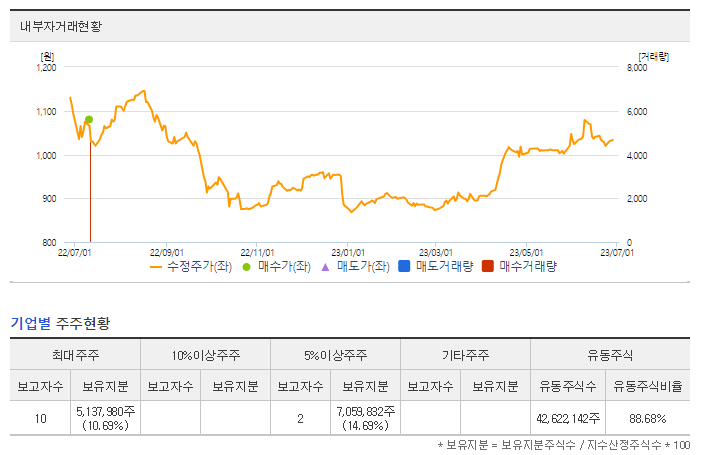Click the 유동주식비율 subheader
Screen dimensions: 701x455
(x=648, y=386)
